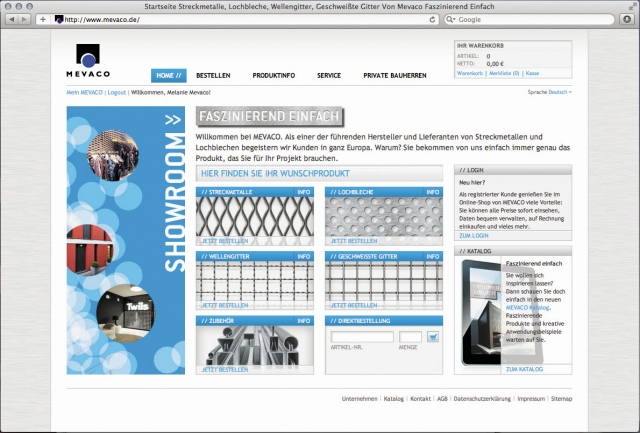Click INFO on the Wellengitter tile
The height and width of the screenshot is (433, 640).
304,257
